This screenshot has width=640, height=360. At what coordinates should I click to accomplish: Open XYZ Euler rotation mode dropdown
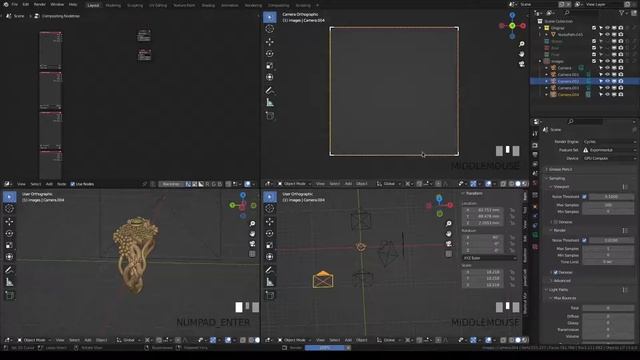point(489,258)
